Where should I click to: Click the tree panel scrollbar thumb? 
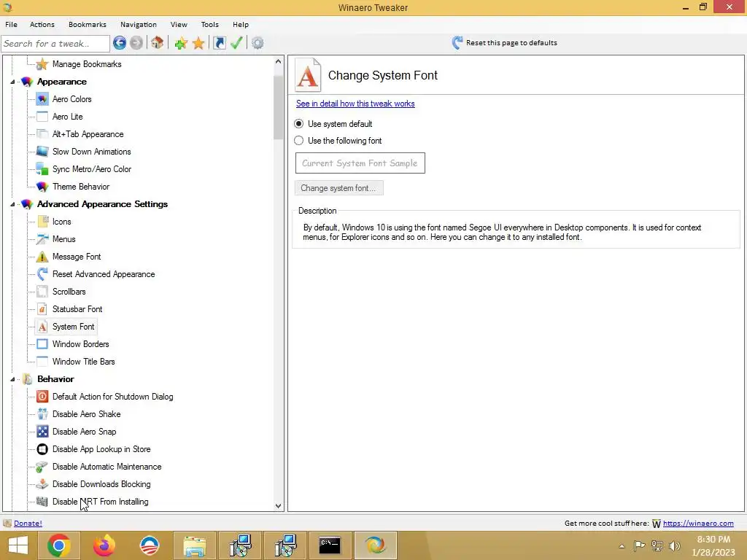[x=278, y=108]
